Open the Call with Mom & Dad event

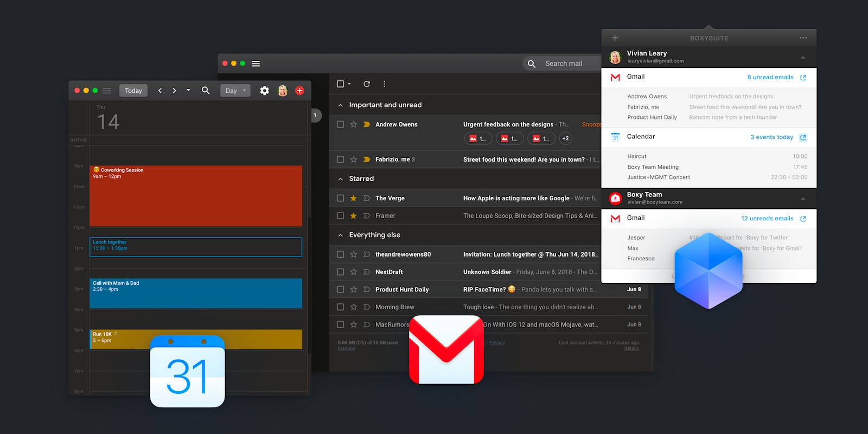(196, 293)
